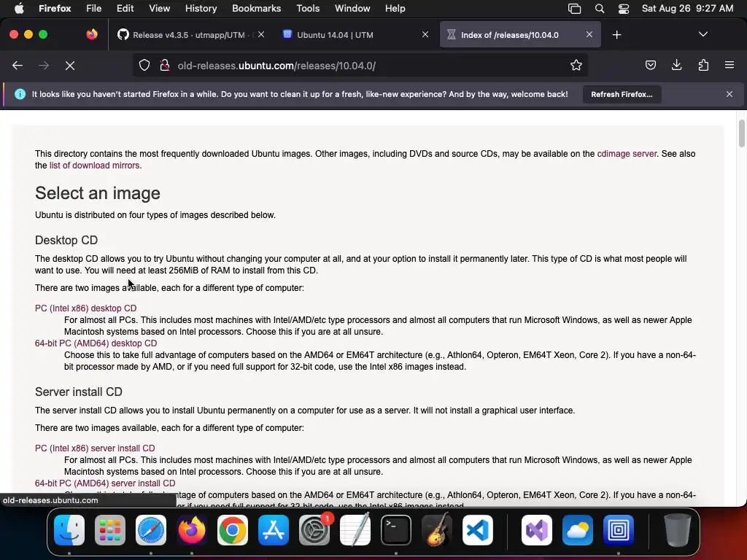Open the Help menu

tap(395, 9)
